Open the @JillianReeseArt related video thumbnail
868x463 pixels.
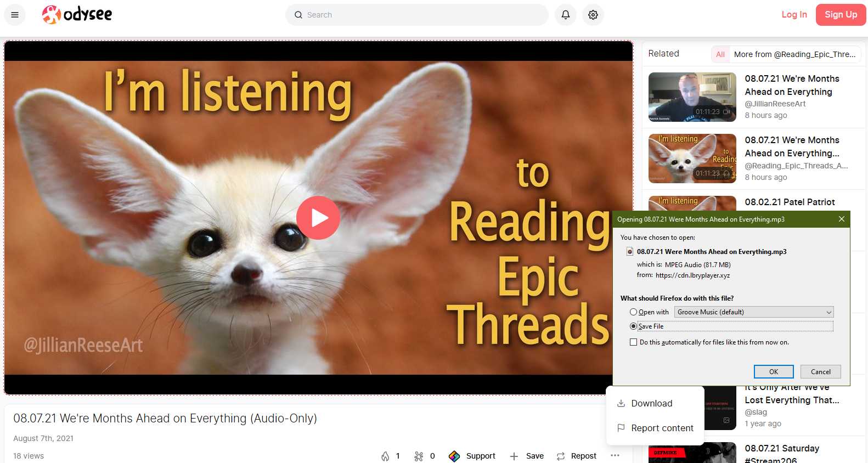point(692,97)
